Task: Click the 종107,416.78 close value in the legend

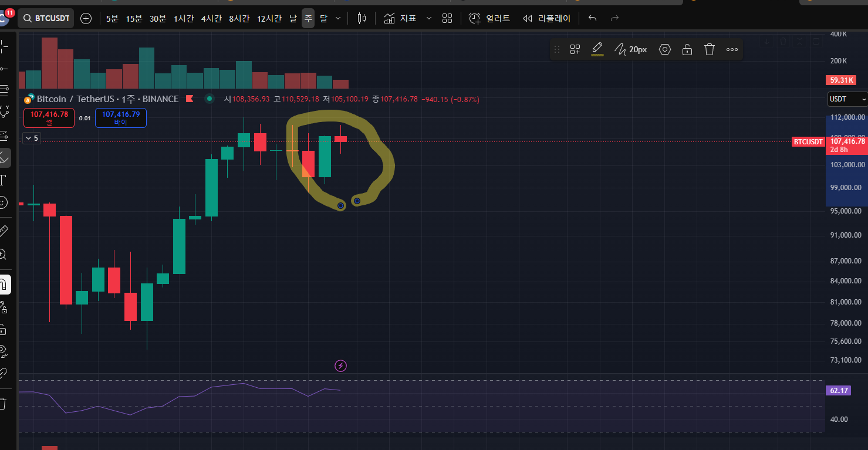Action: [395, 99]
